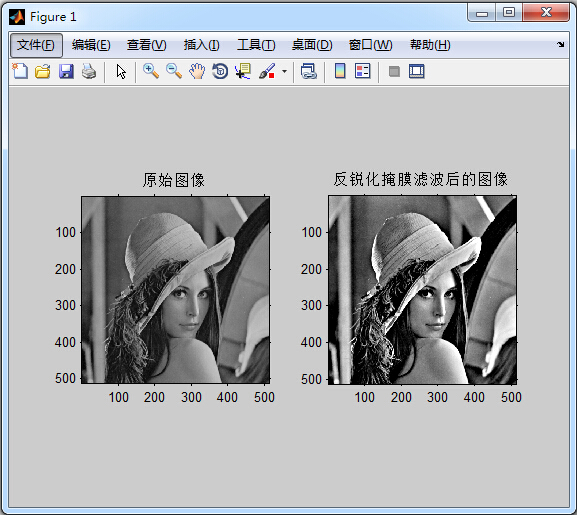Toggle the Data Cursor tool
The height and width of the screenshot is (515, 577).
pos(243,71)
